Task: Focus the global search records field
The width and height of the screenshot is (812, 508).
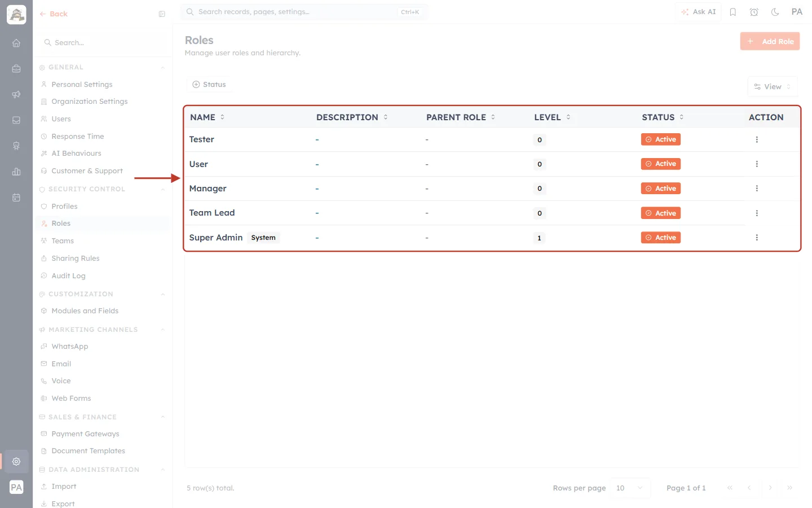Action: [304, 12]
